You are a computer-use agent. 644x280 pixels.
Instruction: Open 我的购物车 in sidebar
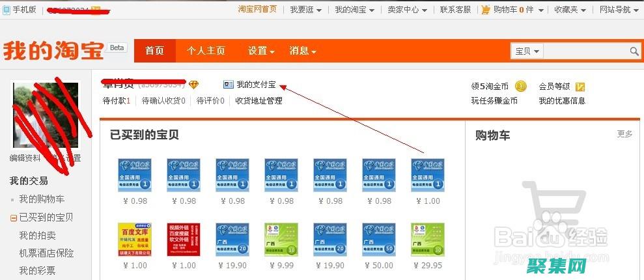[x=42, y=199]
